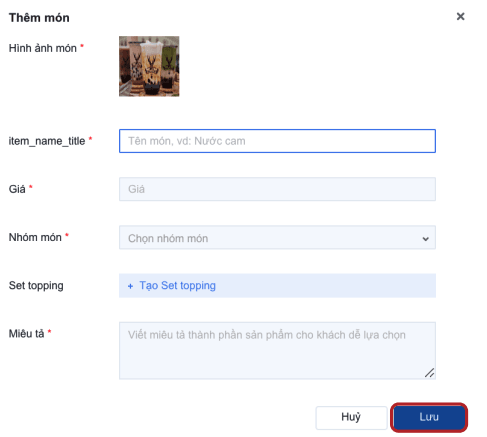Click the bubble tea product image thumbnail
This screenshot has width=487, height=437.
click(x=149, y=66)
